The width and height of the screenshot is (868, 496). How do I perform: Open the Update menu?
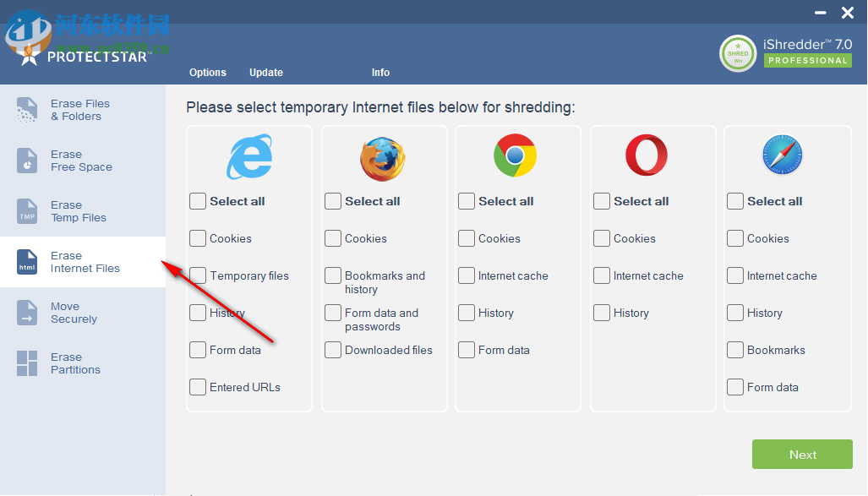266,73
